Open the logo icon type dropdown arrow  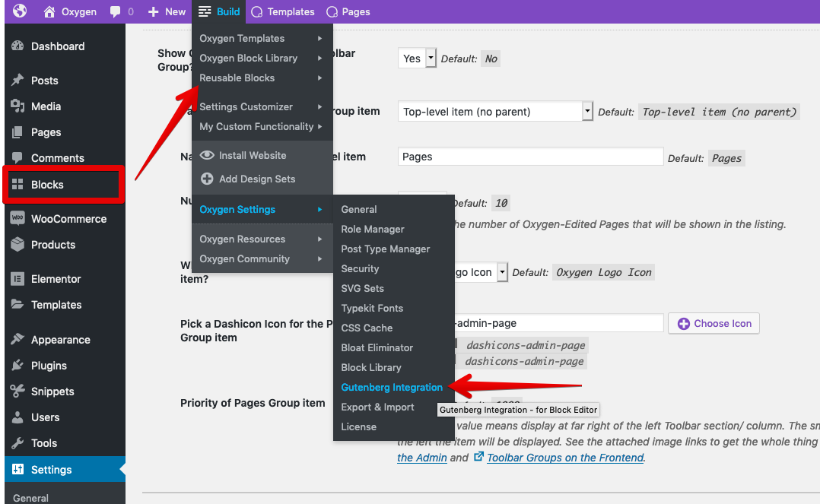[x=502, y=272]
